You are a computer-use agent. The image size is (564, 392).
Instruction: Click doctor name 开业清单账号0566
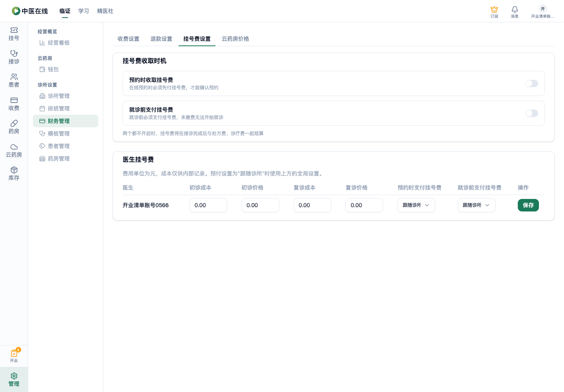[x=146, y=205]
